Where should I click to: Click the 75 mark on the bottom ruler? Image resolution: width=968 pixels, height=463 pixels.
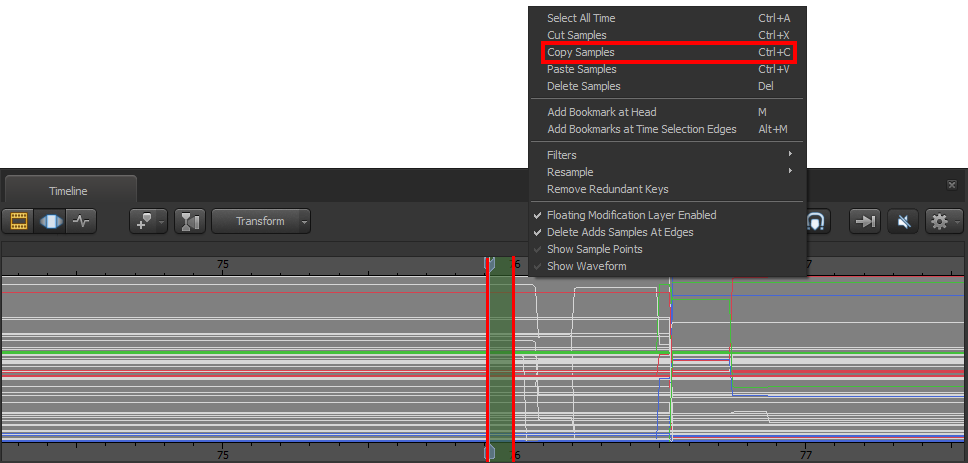tap(223, 455)
